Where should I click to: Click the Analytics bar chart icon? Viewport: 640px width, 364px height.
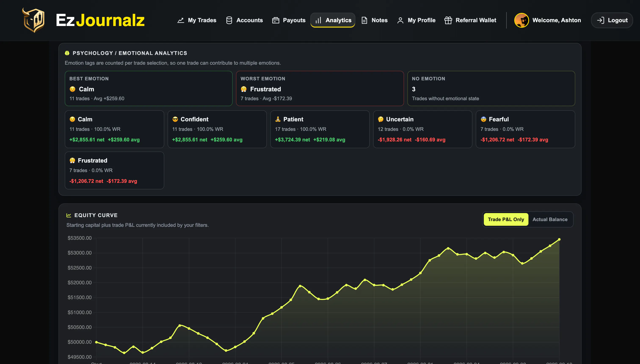point(318,20)
